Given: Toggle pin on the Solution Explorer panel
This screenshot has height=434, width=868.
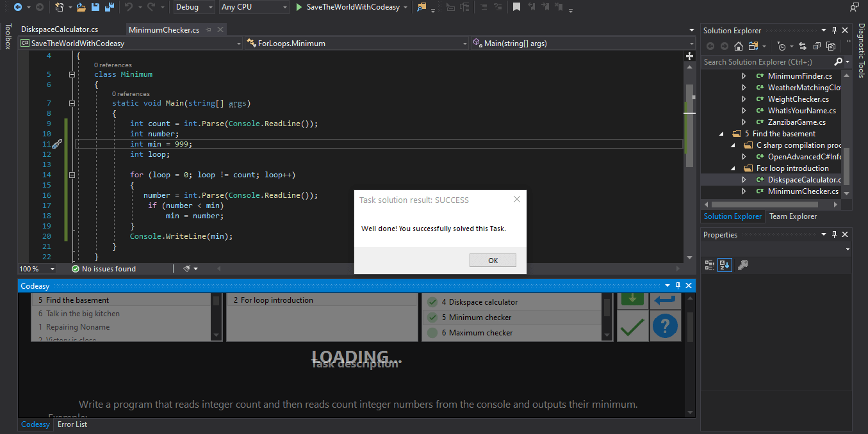Looking at the screenshot, I should [834, 30].
